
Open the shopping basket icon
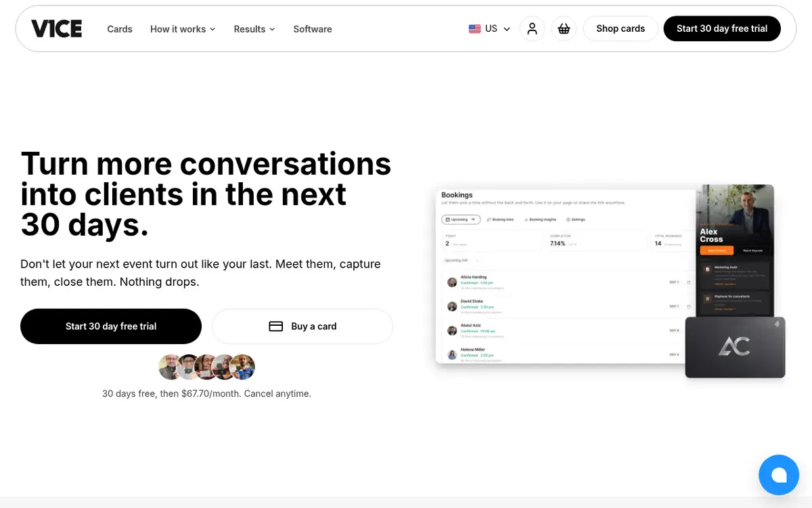pyautogui.click(x=564, y=28)
